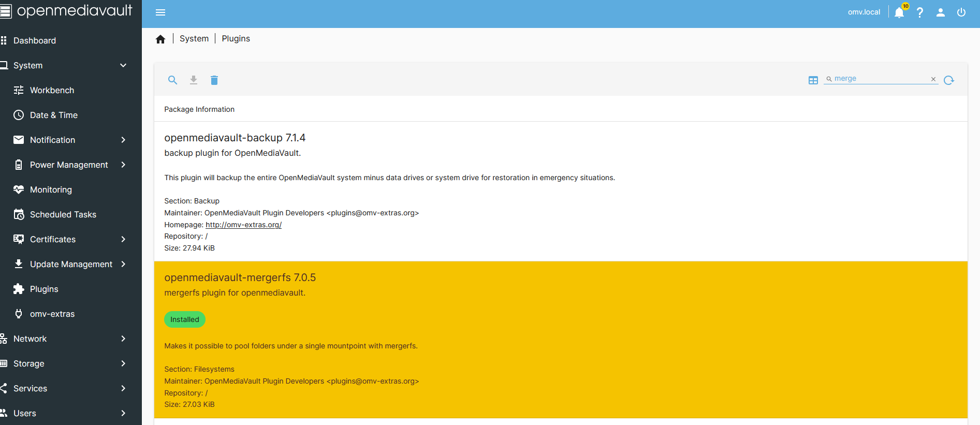Click the Update Management download icon
Image resolution: width=980 pixels, height=425 pixels.
(x=19, y=264)
